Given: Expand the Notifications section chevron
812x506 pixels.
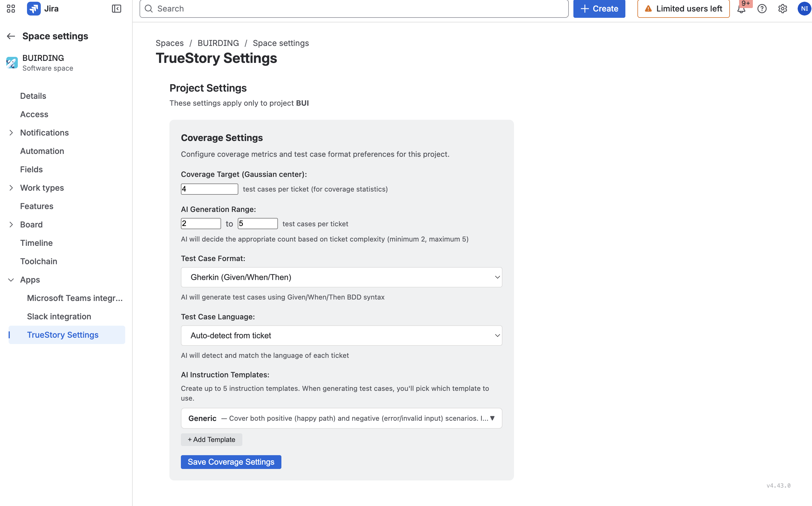Looking at the screenshot, I should (11, 132).
